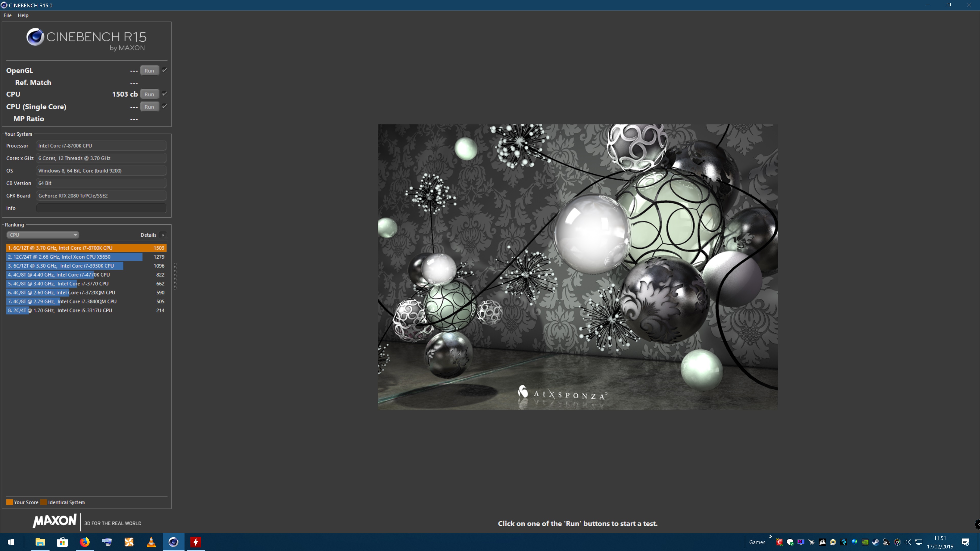Open RivaTuner 60 monitor tray icon
Viewport: 980px width, 551px height.
(x=801, y=542)
